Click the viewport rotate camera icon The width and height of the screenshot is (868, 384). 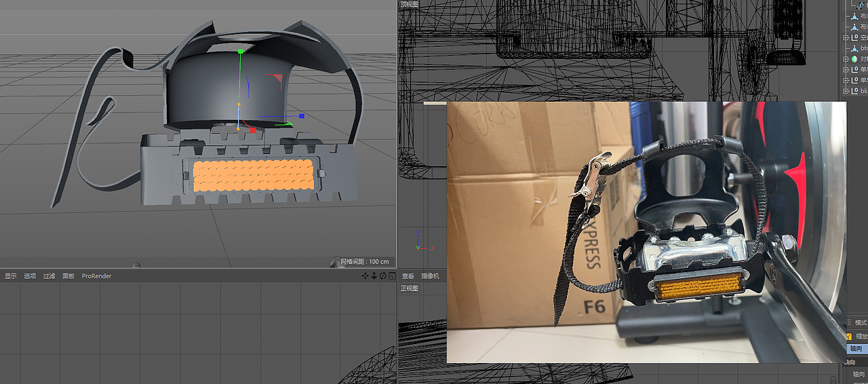pyautogui.click(x=382, y=275)
